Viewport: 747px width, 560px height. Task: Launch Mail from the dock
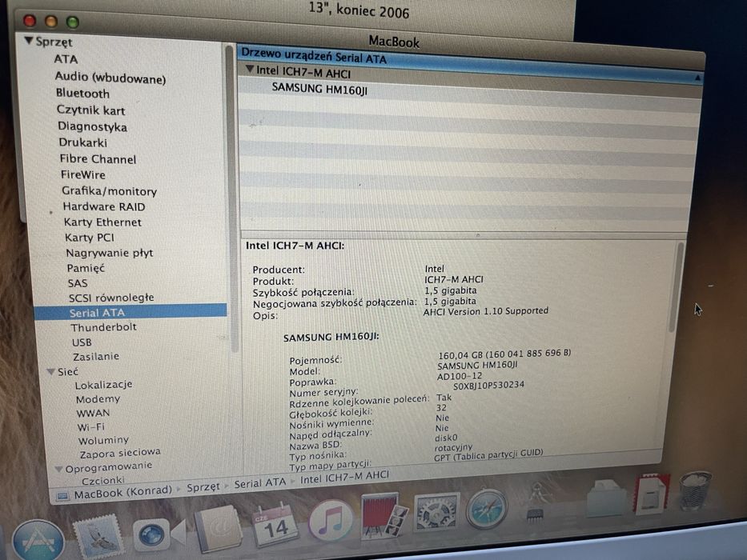[x=99, y=537]
